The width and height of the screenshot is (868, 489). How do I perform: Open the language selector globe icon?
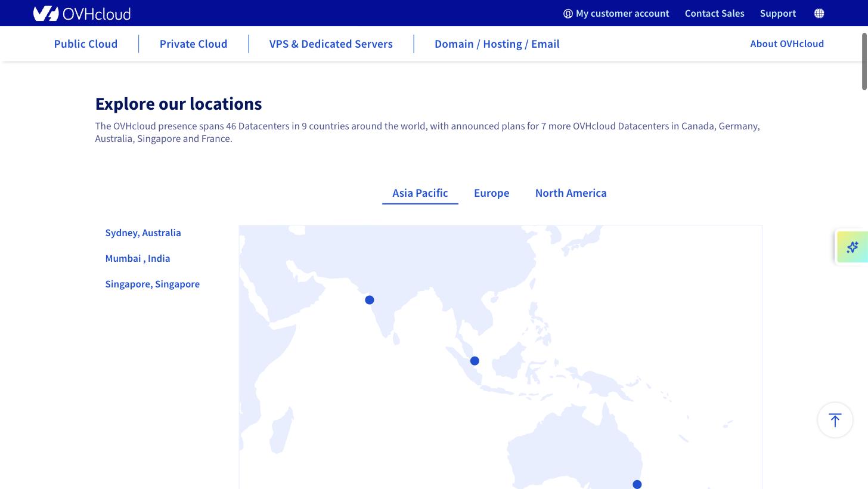[819, 13]
